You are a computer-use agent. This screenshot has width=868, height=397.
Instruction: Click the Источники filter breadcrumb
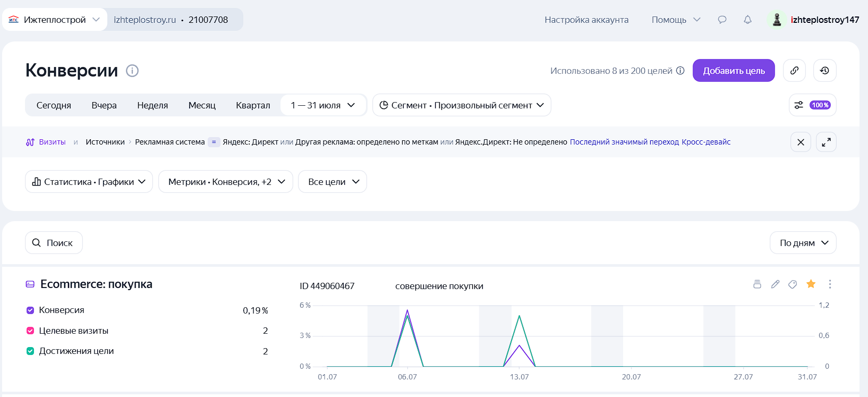click(105, 142)
